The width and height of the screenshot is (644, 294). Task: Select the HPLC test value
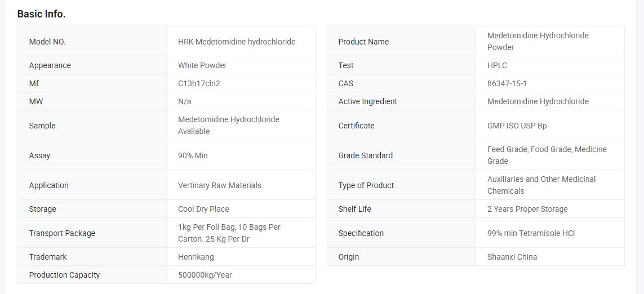point(497,65)
